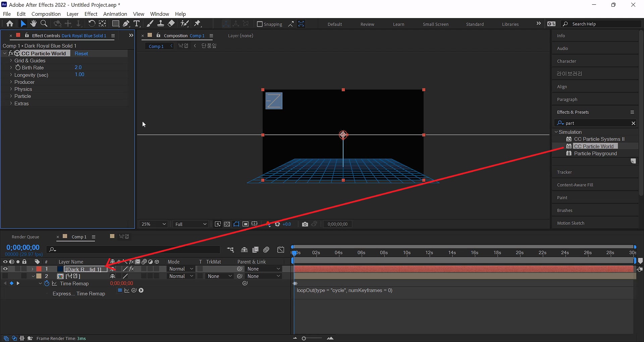
Task: Open the Effect menu
Action: (91, 14)
